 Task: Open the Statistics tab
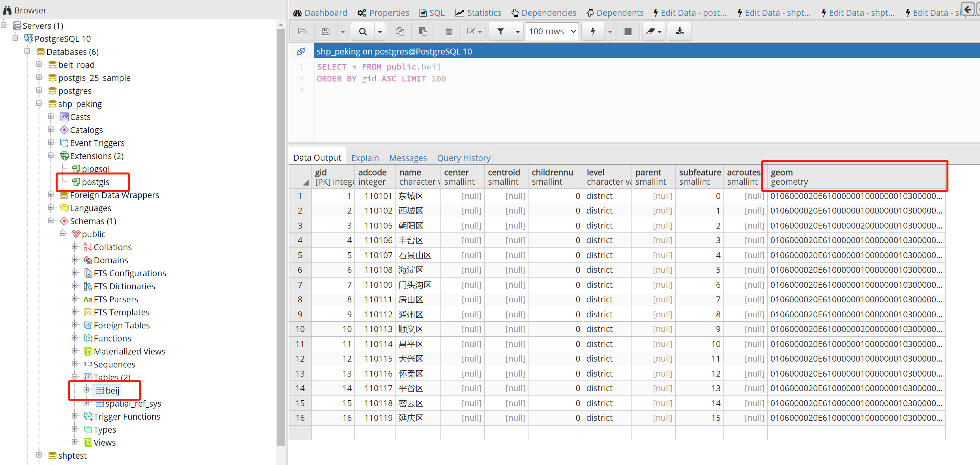(x=478, y=13)
